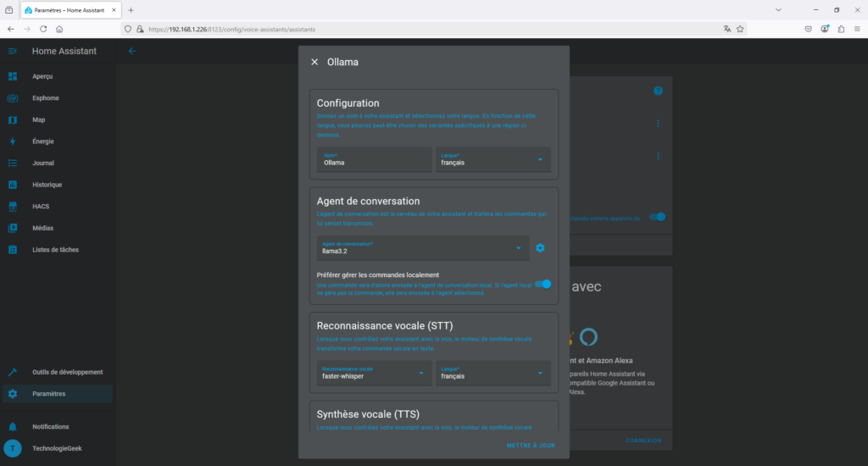Image resolution: width=868 pixels, height=466 pixels.
Task: Click the Médias sidebar icon
Action: (13, 227)
